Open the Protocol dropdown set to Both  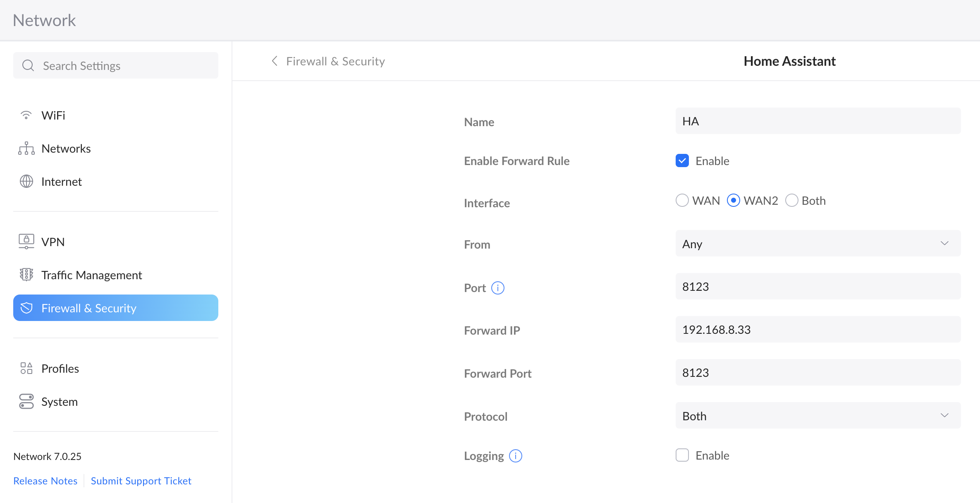818,415
